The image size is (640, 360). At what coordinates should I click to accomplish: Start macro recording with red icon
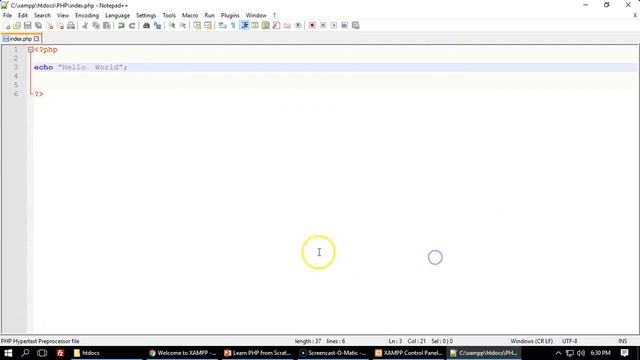click(312, 25)
